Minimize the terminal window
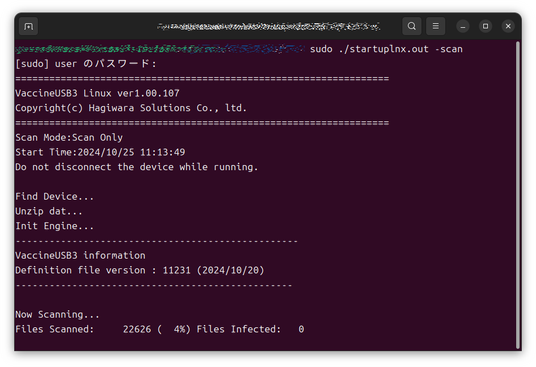Screen dimensions: 536x367 (463, 26)
